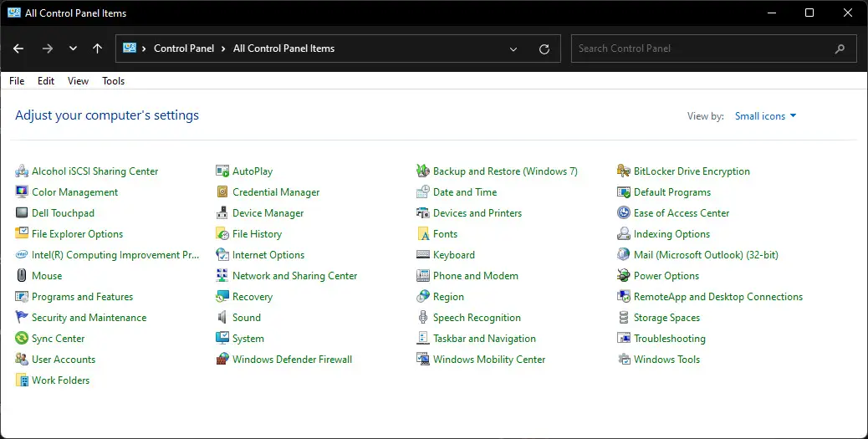Select Control Panel in the breadcrumb path

tap(184, 48)
